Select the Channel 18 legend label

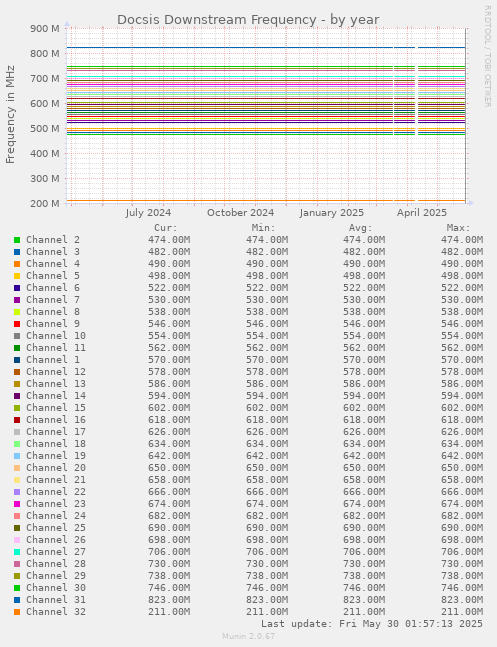(x=56, y=444)
